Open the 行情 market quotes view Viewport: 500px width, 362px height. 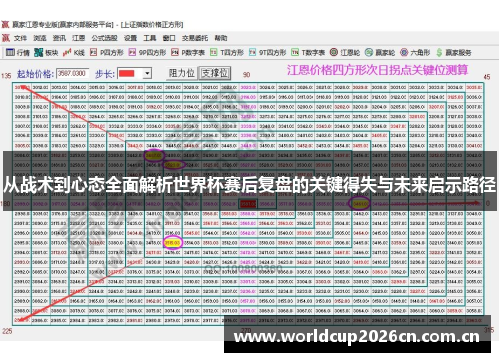click(x=18, y=52)
